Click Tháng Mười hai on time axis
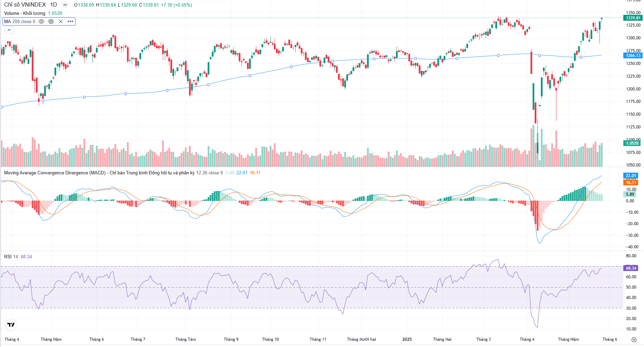 tap(361, 339)
